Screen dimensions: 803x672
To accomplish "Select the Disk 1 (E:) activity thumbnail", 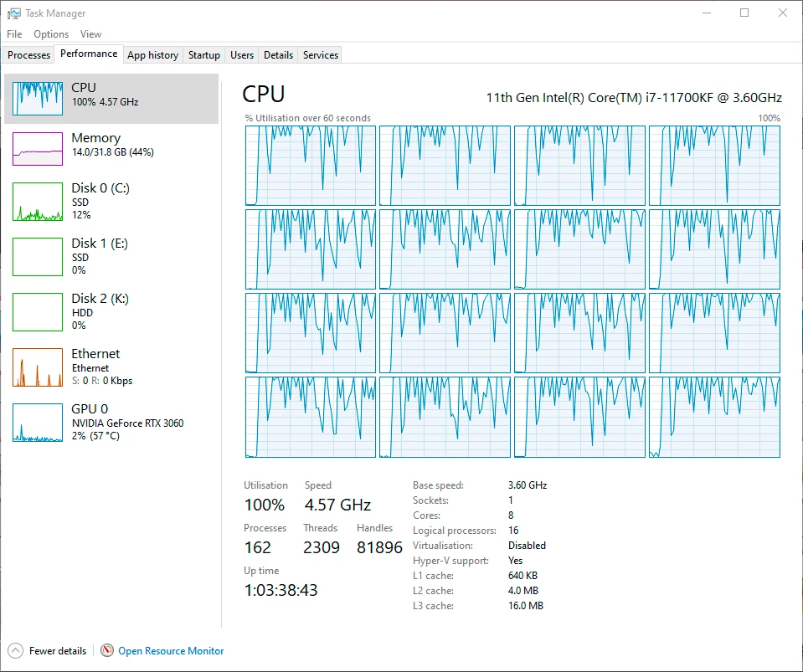I will click(x=38, y=257).
